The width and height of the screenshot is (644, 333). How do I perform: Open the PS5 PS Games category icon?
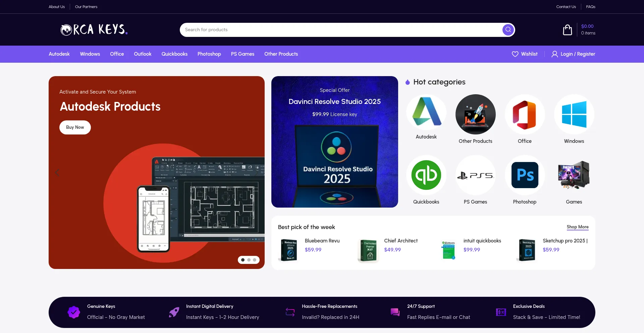(x=476, y=175)
